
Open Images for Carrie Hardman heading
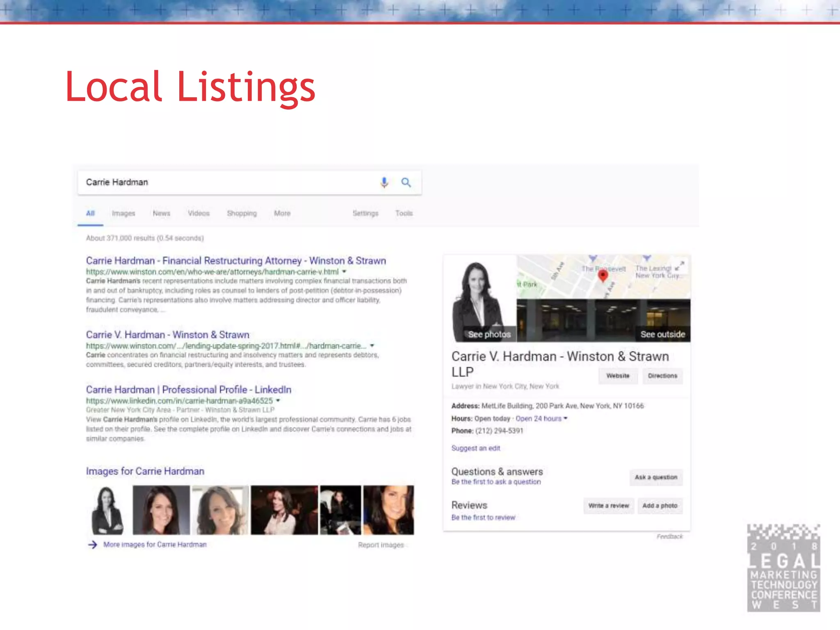[145, 471]
